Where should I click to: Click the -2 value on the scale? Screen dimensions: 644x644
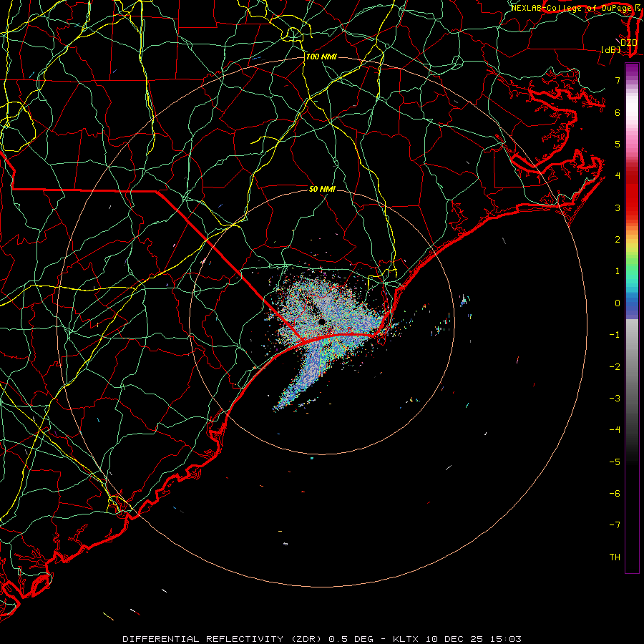point(615,367)
